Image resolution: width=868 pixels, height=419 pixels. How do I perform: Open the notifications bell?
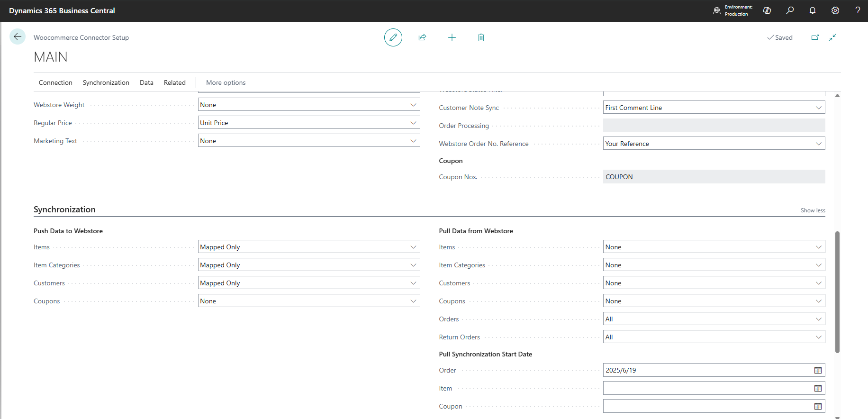click(x=813, y=10)
